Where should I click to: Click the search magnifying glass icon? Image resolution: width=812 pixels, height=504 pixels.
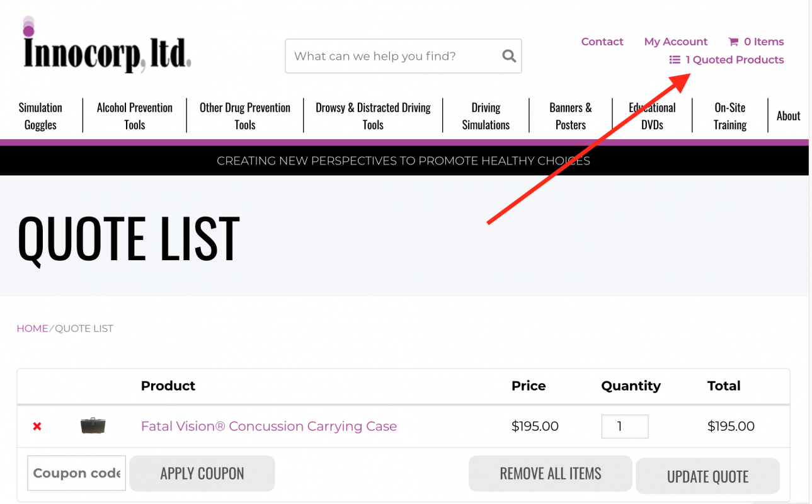[x=508, y=55]
